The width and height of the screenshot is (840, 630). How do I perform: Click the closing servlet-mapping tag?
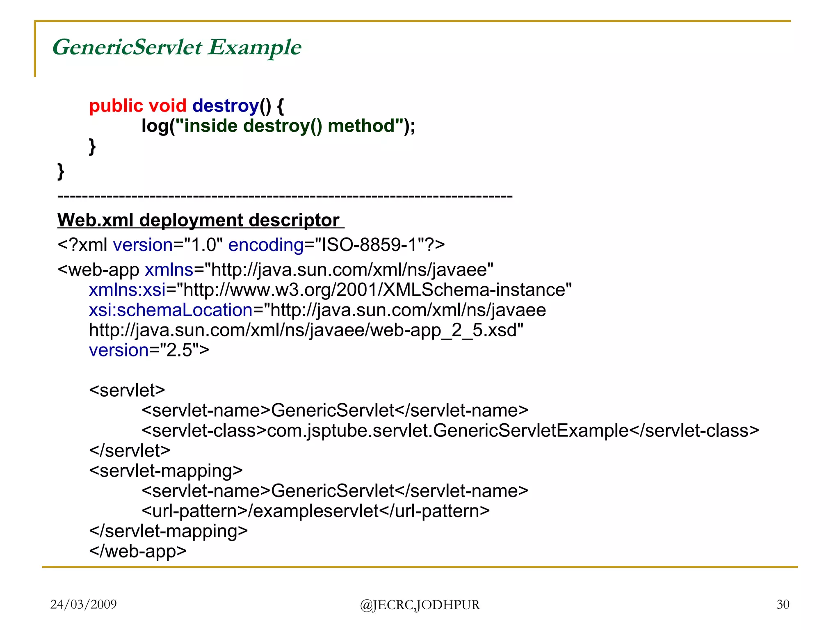(168, 531)
